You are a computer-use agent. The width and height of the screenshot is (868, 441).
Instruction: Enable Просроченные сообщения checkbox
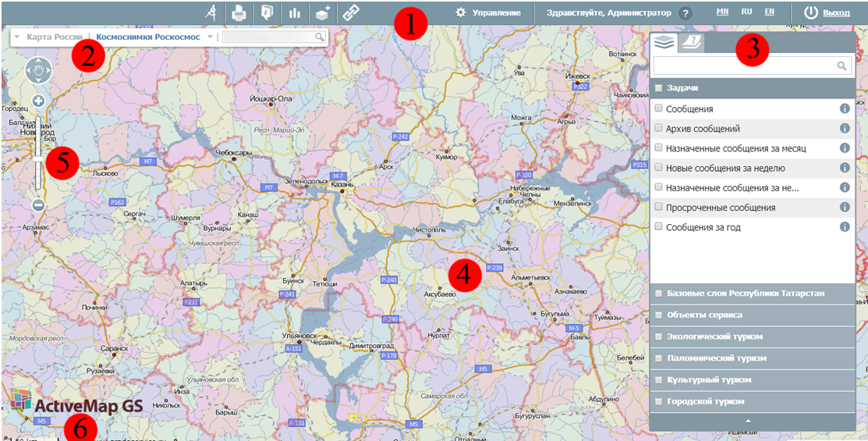pos(658,207)
